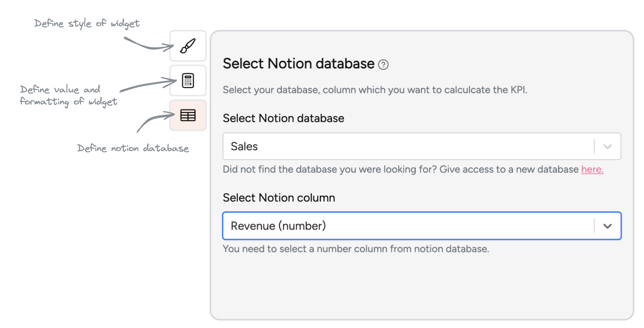
Task: Click the 'Select Notion database' main heading
Action: tap(298, 64)
